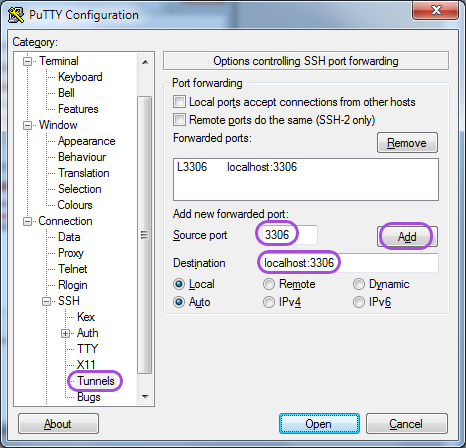Tick 'Remote ports do the same' checkbox
Image resolution: width=466 pixels, height=448 pixels.
(x=179, y=119)
